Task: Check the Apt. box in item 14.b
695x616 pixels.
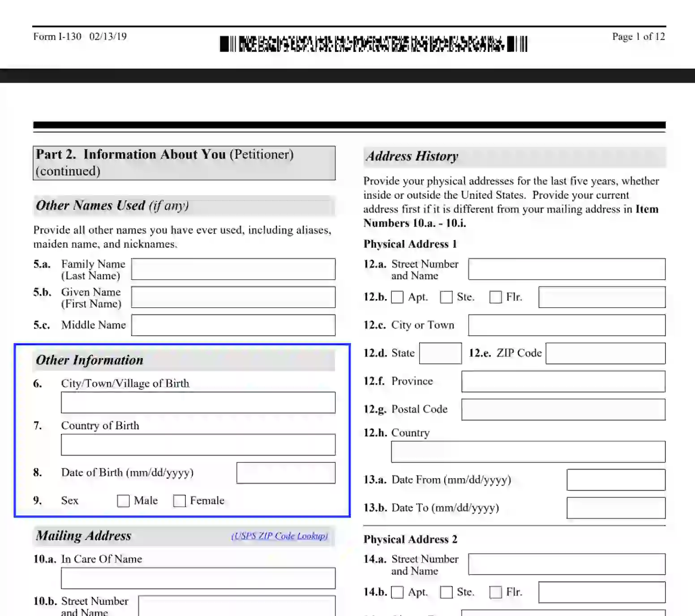Action: (x=397, y=592)
